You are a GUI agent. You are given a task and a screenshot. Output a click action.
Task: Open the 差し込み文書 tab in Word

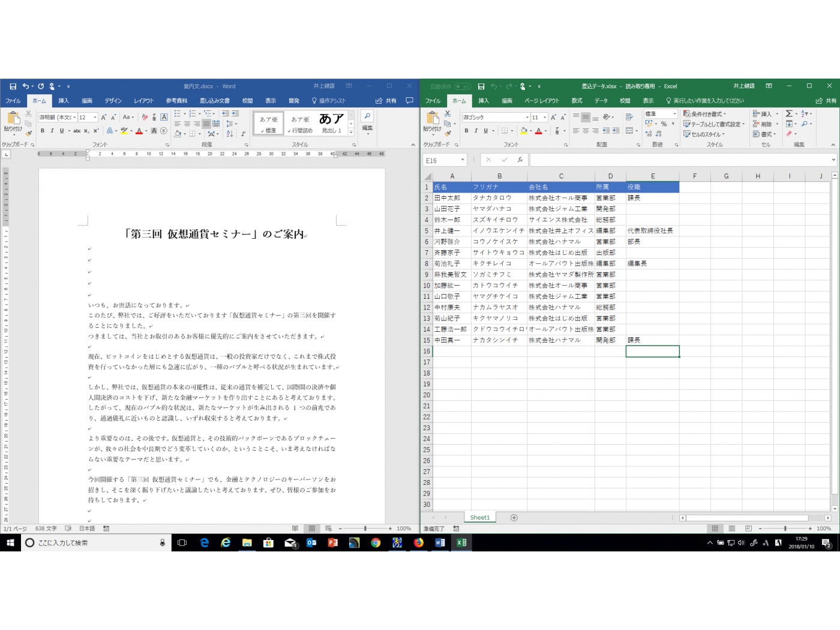(x=214, y=101)
